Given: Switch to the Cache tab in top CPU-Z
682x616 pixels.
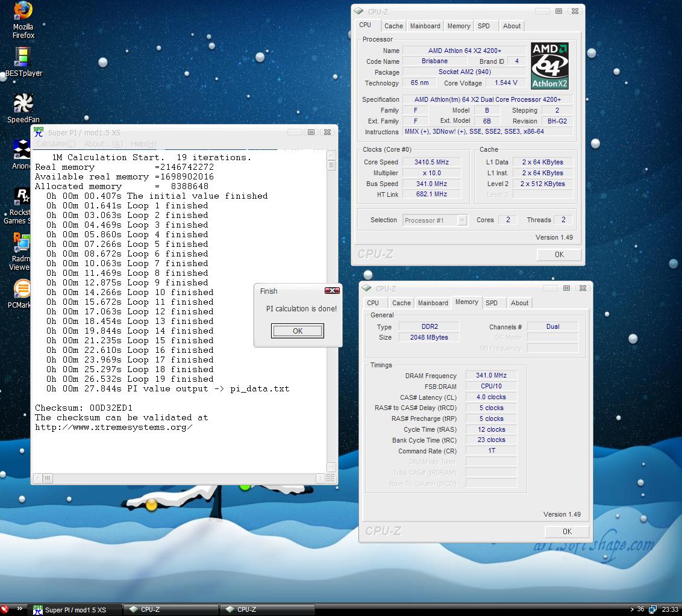Looking at the screenshot, I should click(393, 26).
